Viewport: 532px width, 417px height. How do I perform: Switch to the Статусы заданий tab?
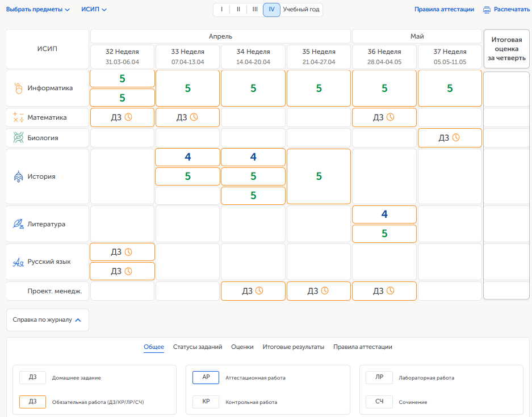pyautogui.click(x=198, y=347)
